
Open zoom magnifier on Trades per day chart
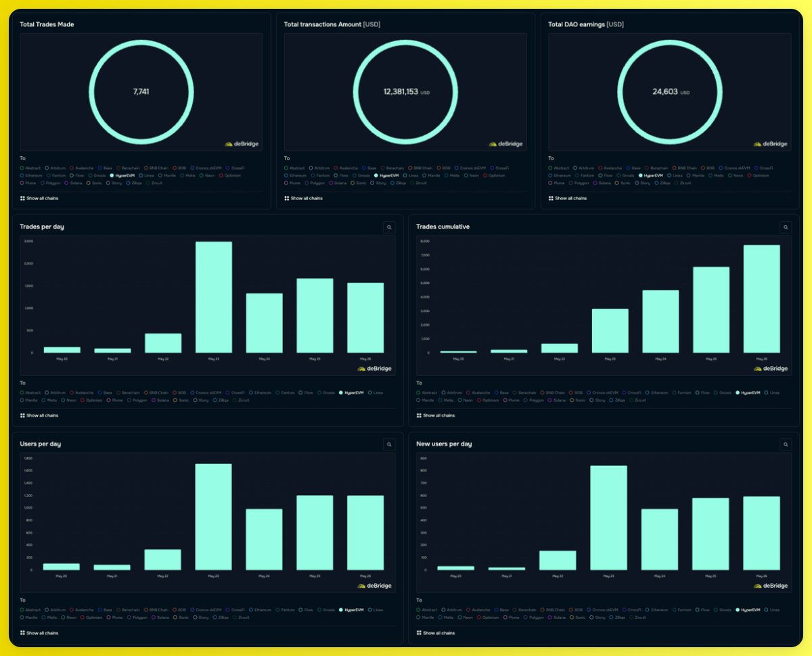click(x=389, y=227)
